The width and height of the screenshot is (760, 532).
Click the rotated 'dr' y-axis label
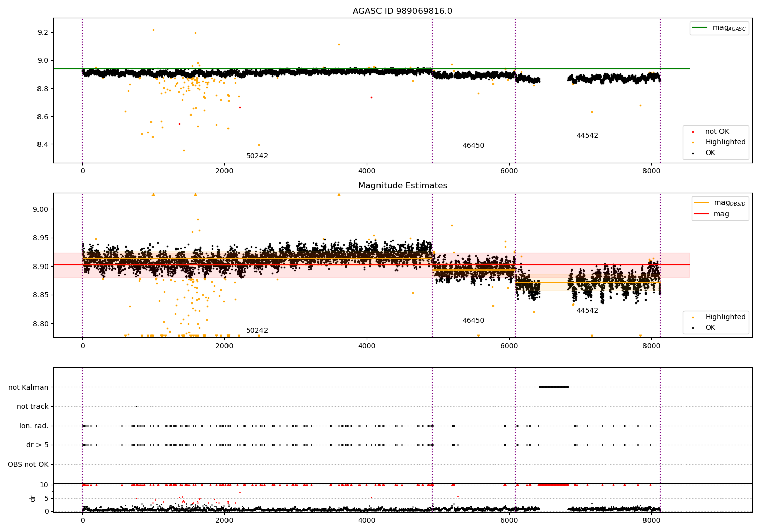click(x=33, y=498)
